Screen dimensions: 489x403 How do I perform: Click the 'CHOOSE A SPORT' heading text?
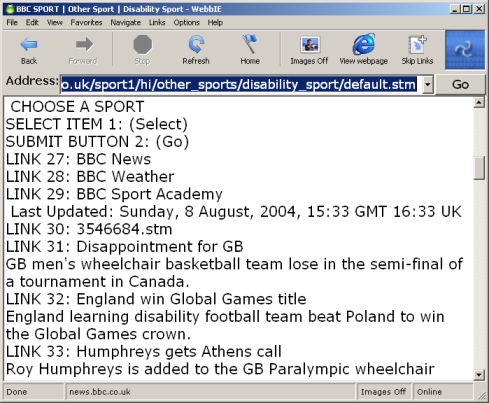pyautogui.click(x=77, y=107)
